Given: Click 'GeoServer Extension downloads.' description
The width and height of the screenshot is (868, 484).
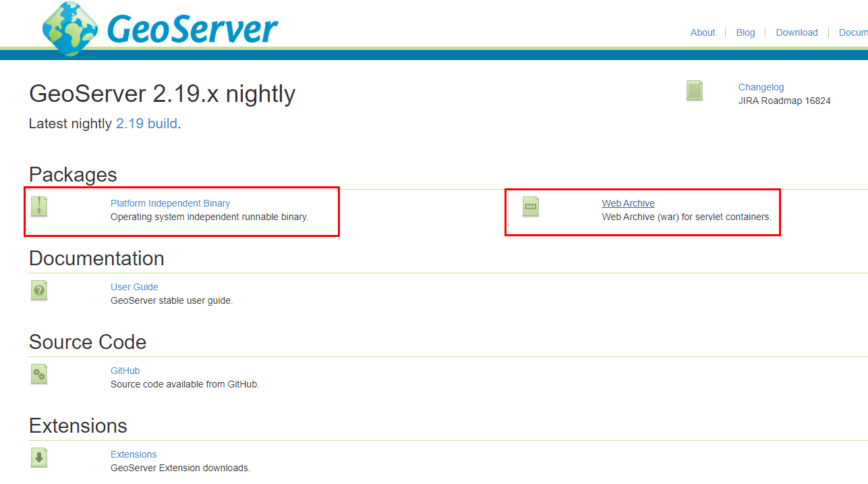Looking at the screenshot, I should pyautogui.click(x=180, y=468).
